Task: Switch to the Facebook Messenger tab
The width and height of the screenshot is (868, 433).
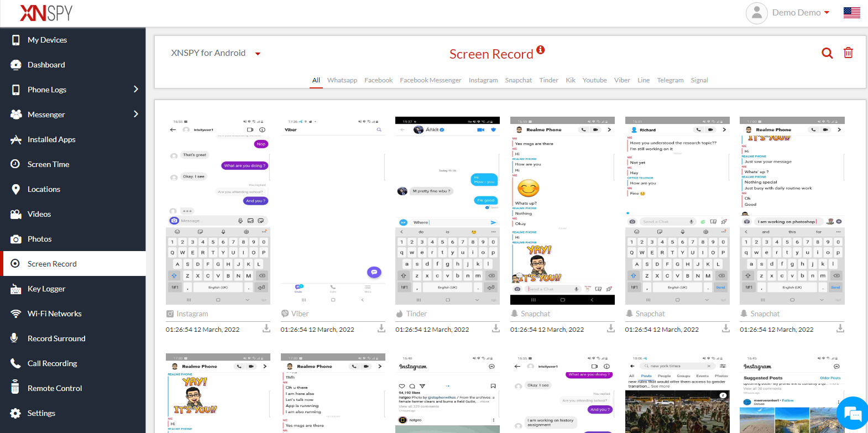Action: pos(431,80)
